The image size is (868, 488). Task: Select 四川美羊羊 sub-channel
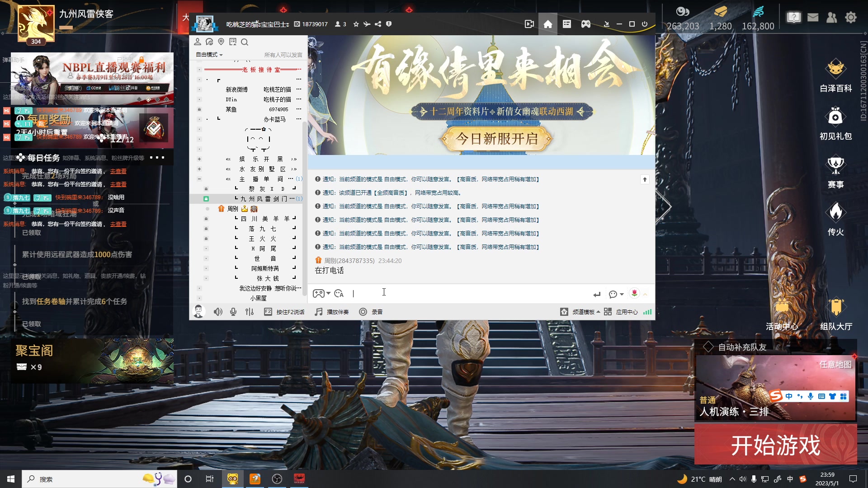click(265, 219)
